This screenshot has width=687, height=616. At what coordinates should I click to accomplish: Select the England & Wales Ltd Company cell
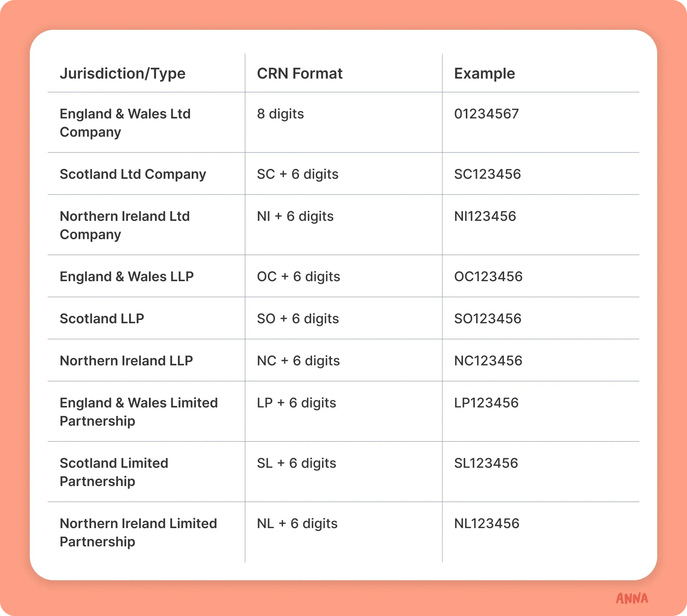[x=125, y=123]
